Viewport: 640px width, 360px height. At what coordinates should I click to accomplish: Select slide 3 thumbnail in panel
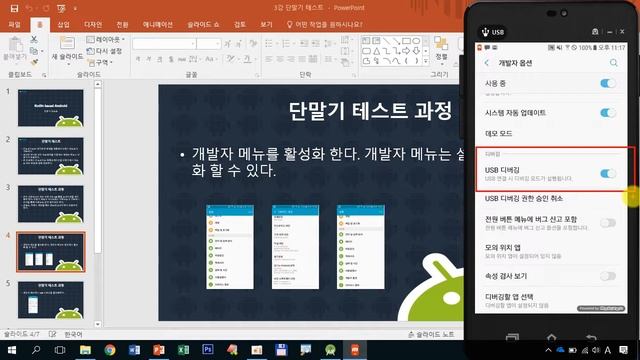[x=51, y=204]
